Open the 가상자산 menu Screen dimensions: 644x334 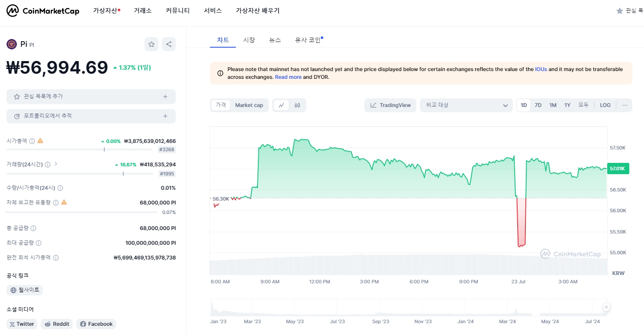coord(106,11)
